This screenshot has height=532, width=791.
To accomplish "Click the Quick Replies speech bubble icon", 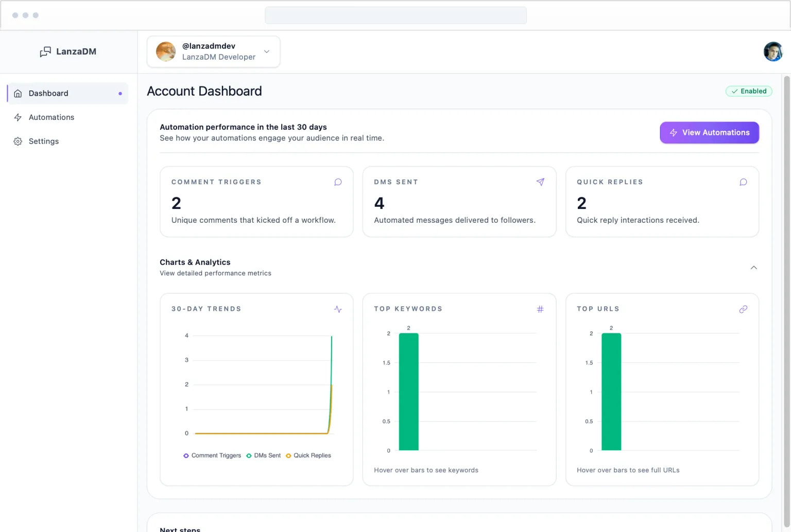I will [x=743, y=182].
